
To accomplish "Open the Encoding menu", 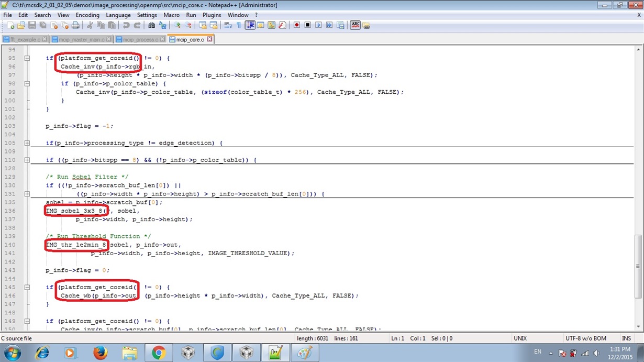I will [x=87, y=15].
